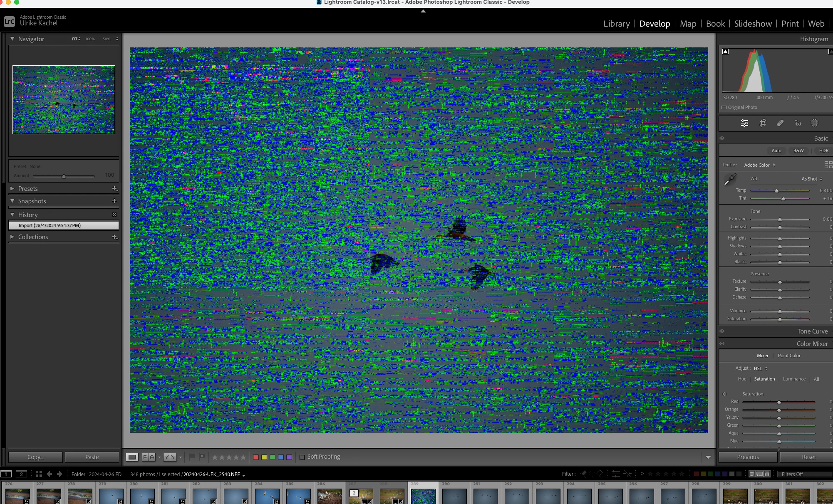Add a new preset with plus icon

(x=115, y=189)
